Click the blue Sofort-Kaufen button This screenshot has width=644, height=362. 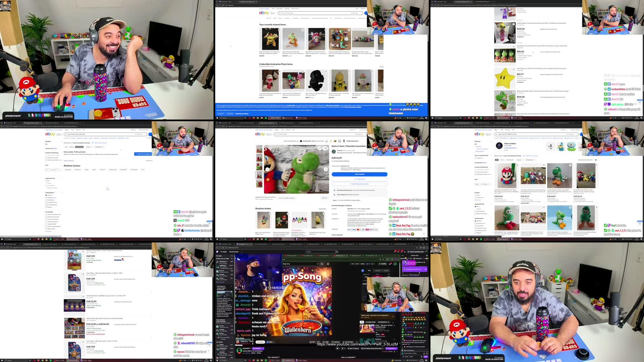pyautogui.click(x=359, y=174)
